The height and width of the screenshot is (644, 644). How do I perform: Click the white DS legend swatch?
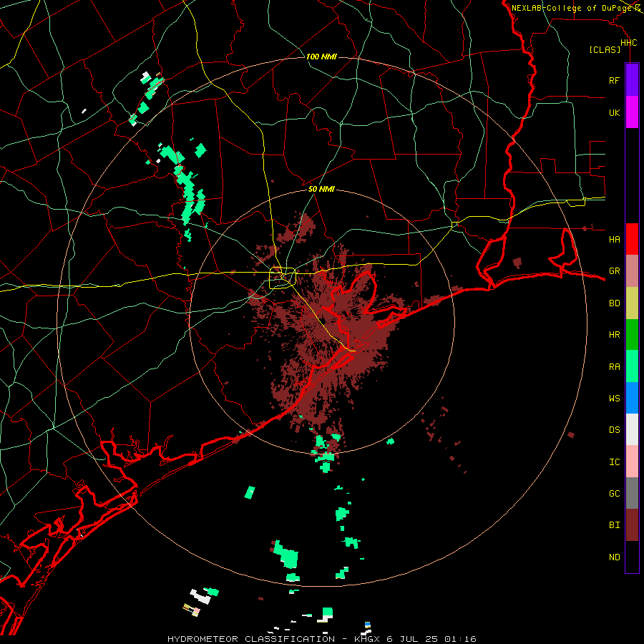[x=632, y=429]
